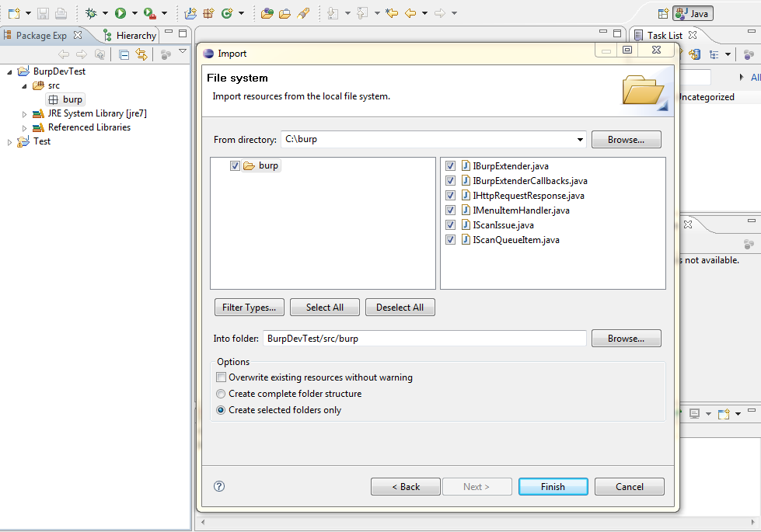Collapse the src folder
Viewport: 761px width, 532px height.
coord(24,86)
